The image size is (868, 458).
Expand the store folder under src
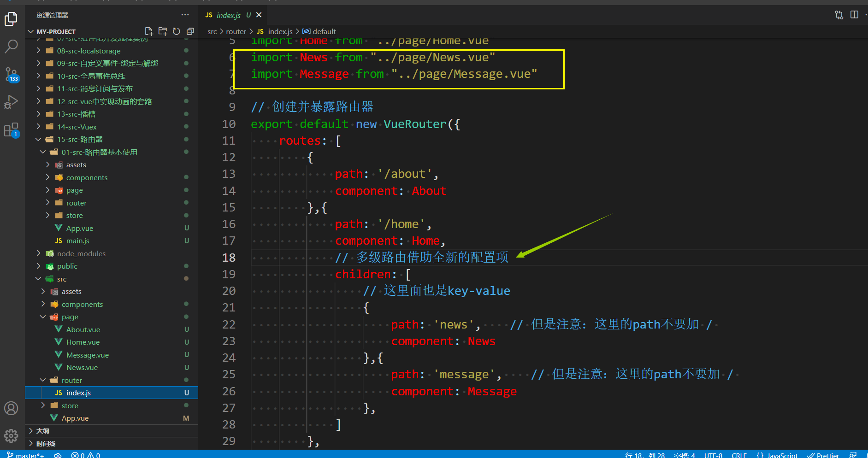tap(112, 405)
